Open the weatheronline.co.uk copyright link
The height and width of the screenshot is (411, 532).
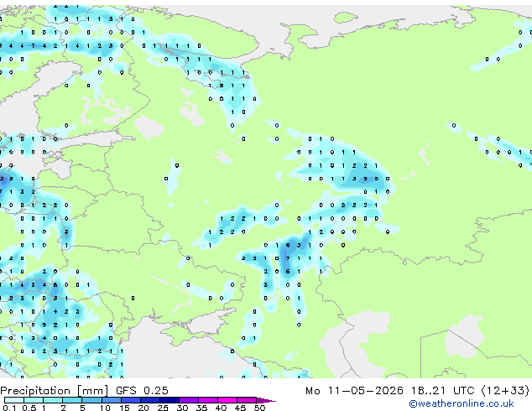point(462,403)
